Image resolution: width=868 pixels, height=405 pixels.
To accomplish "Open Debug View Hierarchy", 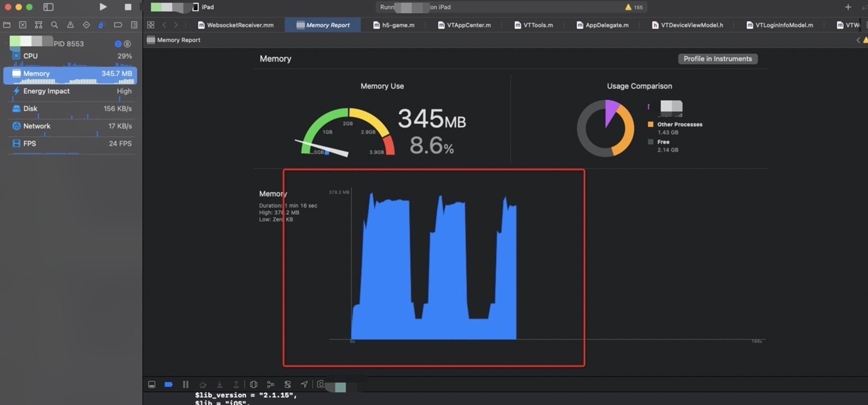I will (x=253, y=384).
